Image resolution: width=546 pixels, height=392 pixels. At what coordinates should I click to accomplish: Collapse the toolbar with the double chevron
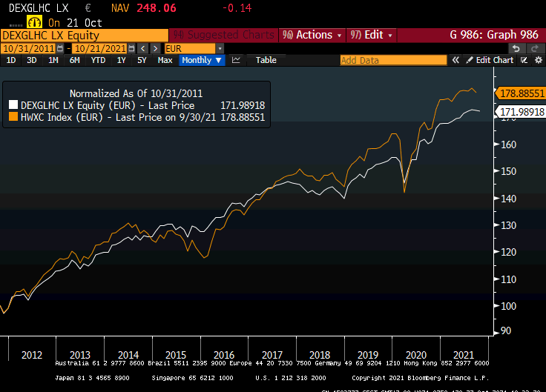pyautogui.click(x=455, y=60)
